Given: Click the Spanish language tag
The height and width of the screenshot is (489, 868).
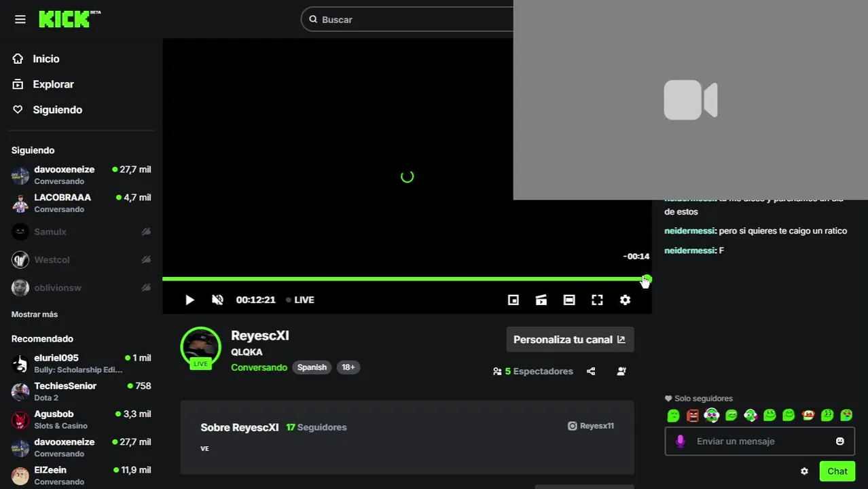Looking at the screenshot, I should [312, 367].
